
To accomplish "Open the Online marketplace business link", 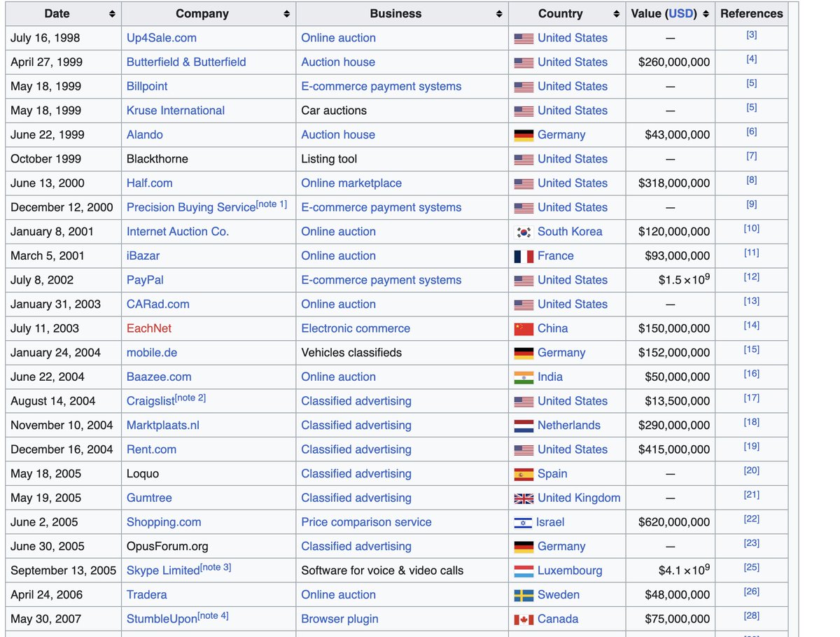I will 351,183.
